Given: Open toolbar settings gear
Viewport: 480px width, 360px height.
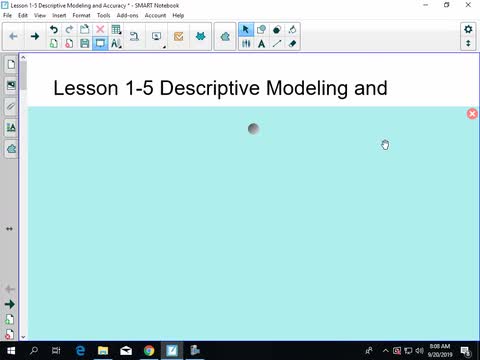Looking at the screenshot, I should (468, 29).
